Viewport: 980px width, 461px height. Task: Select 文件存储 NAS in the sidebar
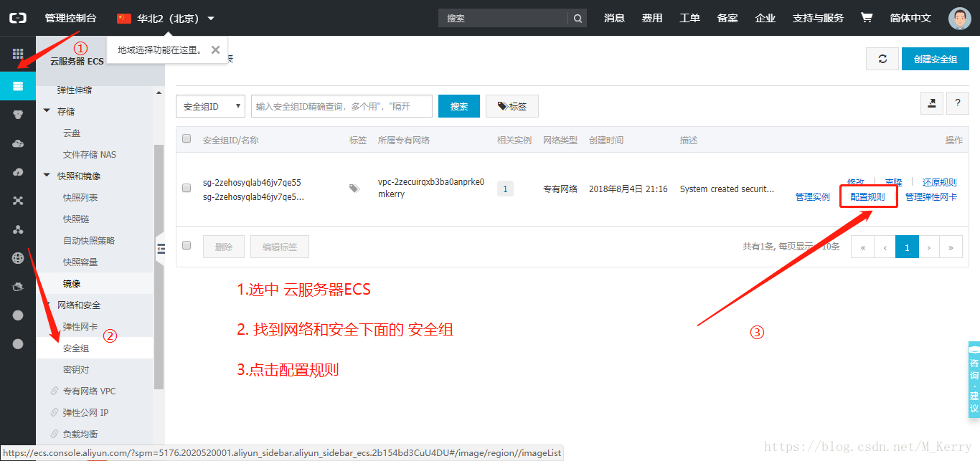(x=90, y=154)
